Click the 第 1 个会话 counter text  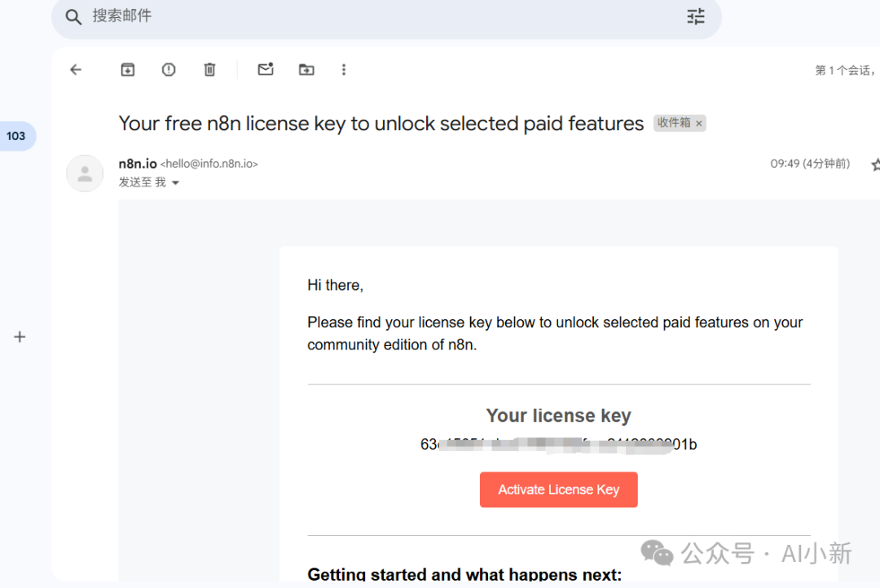click(845, 70)
